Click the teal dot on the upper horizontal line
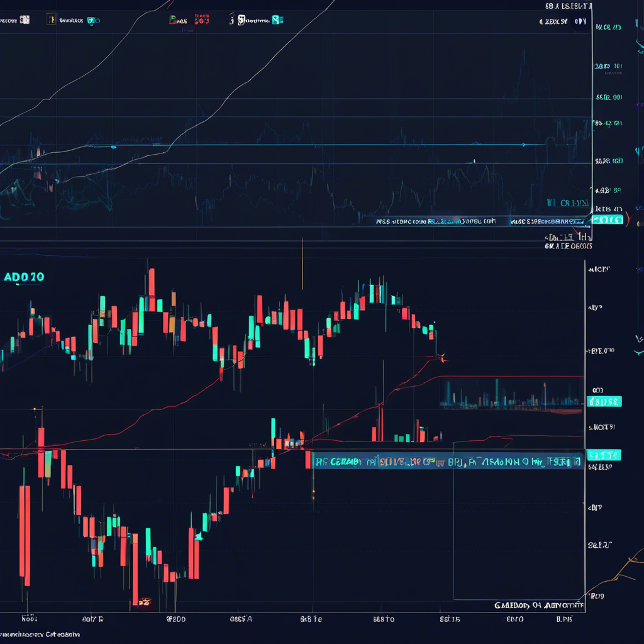 coord(113,147)
